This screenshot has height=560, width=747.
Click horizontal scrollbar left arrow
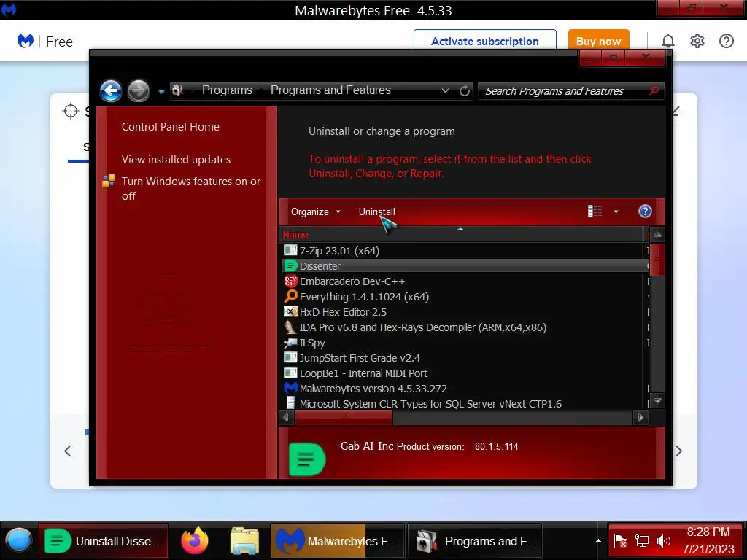[x=286, y=418]
